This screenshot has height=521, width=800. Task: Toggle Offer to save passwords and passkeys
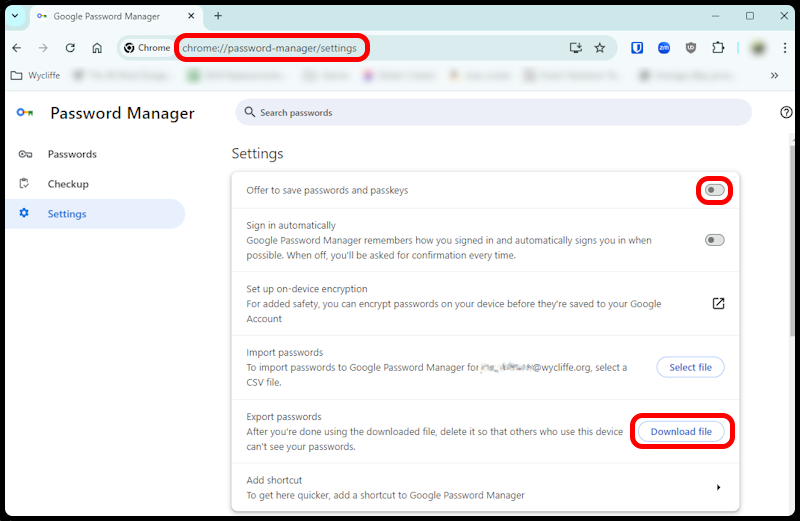point(714,190)
